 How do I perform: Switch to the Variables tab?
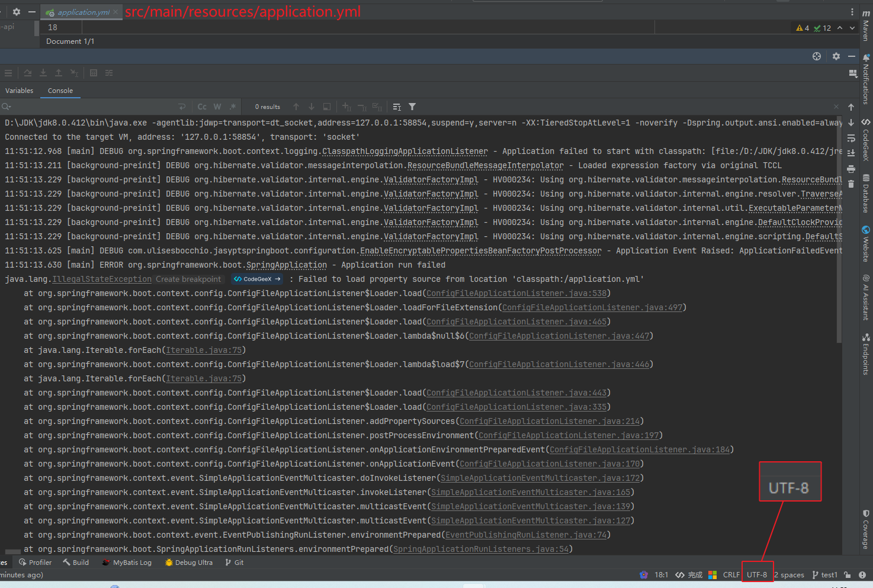[20, 91]
